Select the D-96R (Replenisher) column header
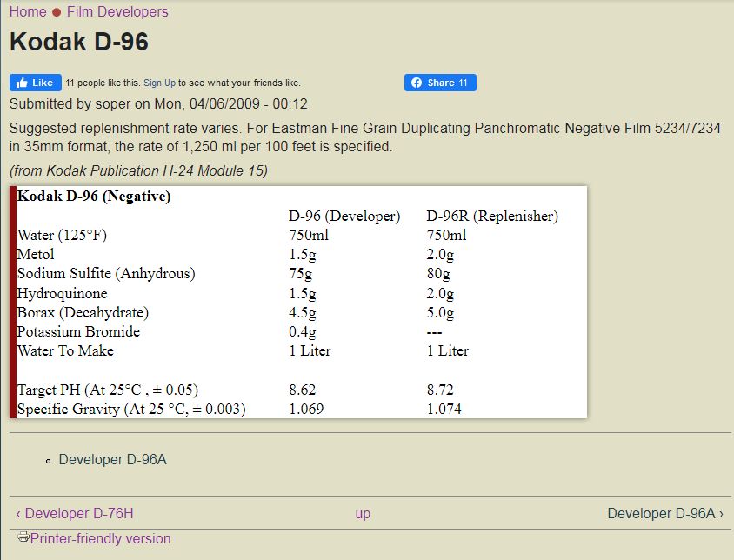Screen dimensions: 734x560 click(x=492, y=216)
